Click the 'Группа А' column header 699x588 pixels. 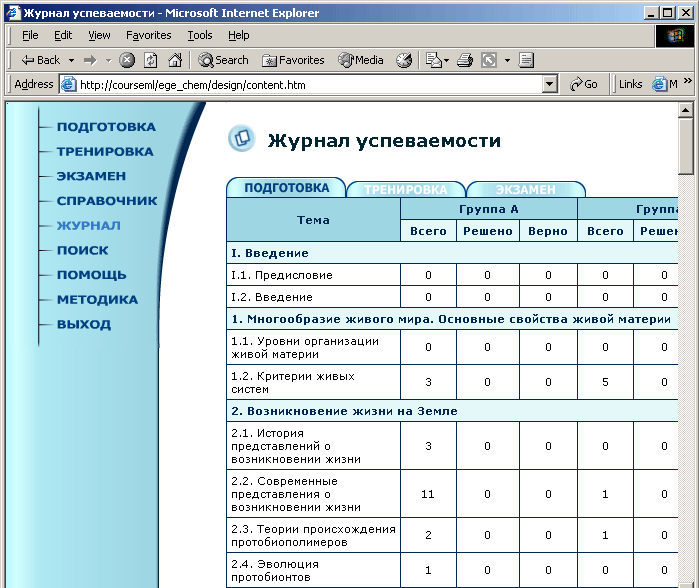[x=489, y=209]
